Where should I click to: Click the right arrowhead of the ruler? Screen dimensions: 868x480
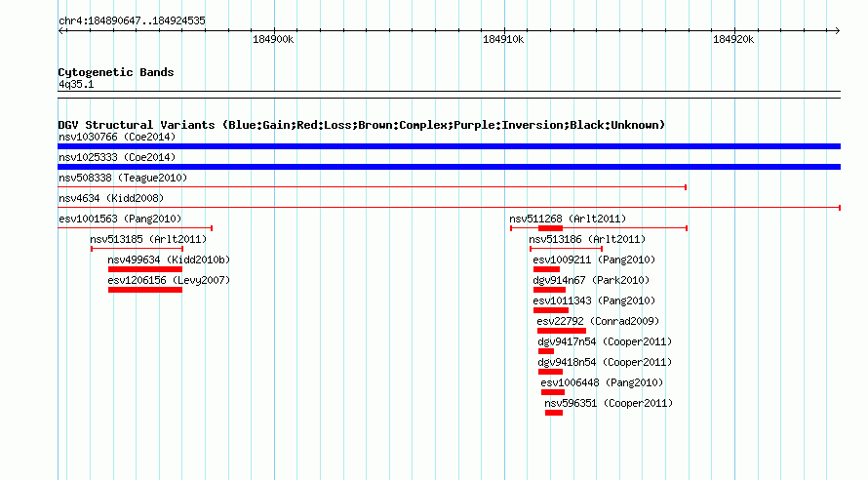[838, 31]
